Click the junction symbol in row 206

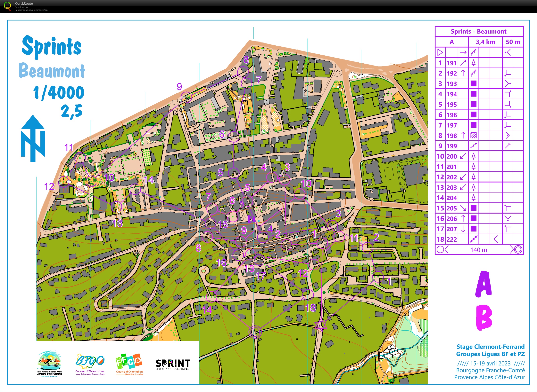(508, 218)
